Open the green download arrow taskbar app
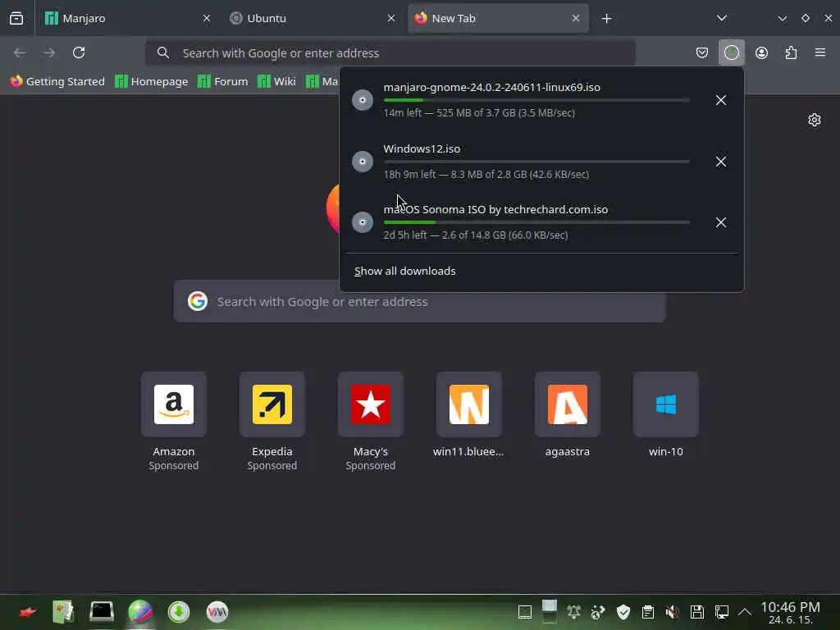Viewport: 840px width, 630px height. [x=178, y=612]
